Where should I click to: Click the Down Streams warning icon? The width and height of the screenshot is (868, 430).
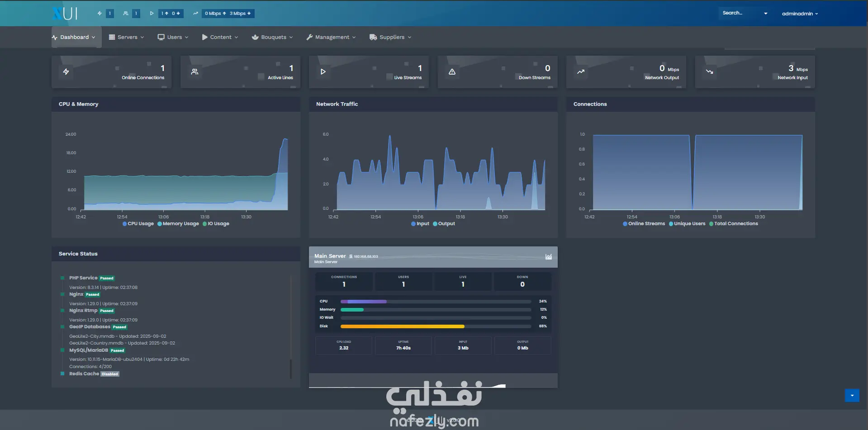tap(452, 72)
